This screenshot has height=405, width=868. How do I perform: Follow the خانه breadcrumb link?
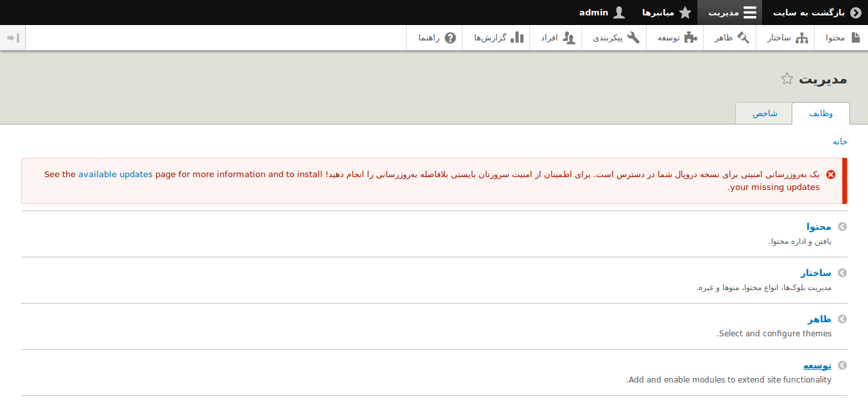tap(840, 141)
